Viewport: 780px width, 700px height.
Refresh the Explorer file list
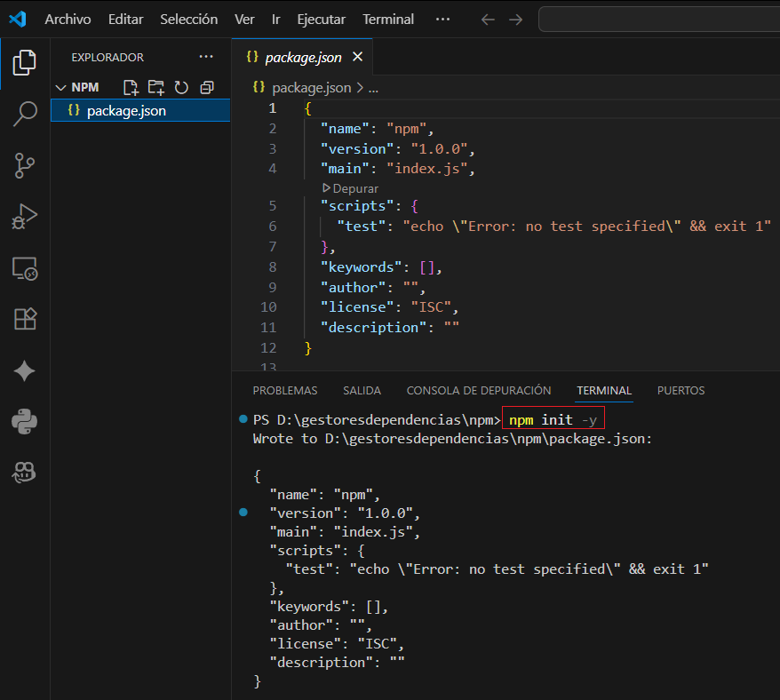181,87
